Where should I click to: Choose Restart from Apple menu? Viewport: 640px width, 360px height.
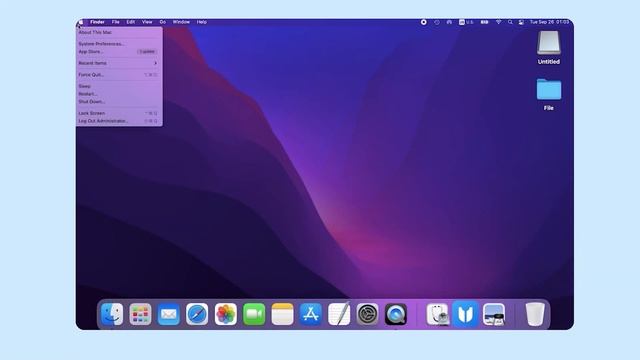[x=119, y=94]
